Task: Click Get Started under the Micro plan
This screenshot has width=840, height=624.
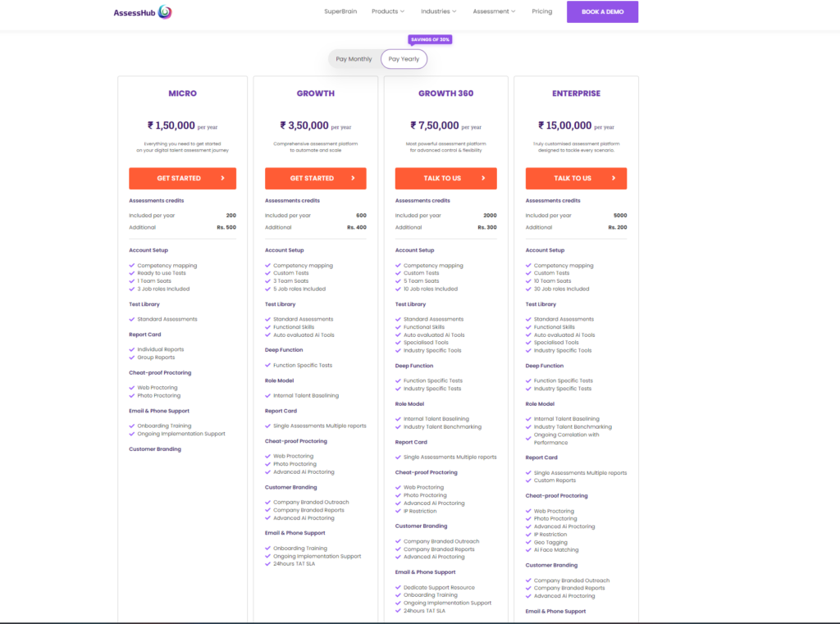Action: coord(182,179)
